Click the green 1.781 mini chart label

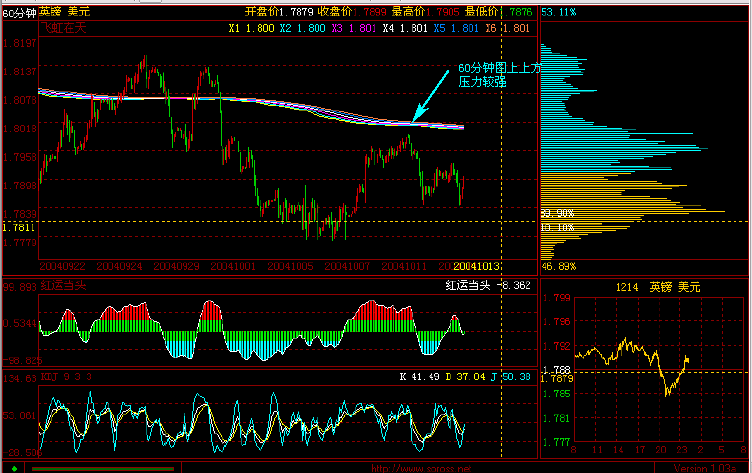point(557,418)
